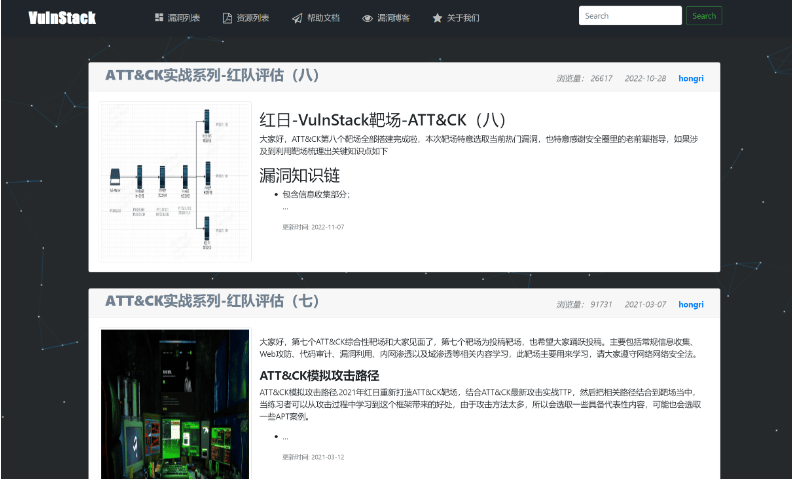The width and height of the screenshot is (792, 479).
Task: Click the date 2022-10-28
Action: pos(645,78)
